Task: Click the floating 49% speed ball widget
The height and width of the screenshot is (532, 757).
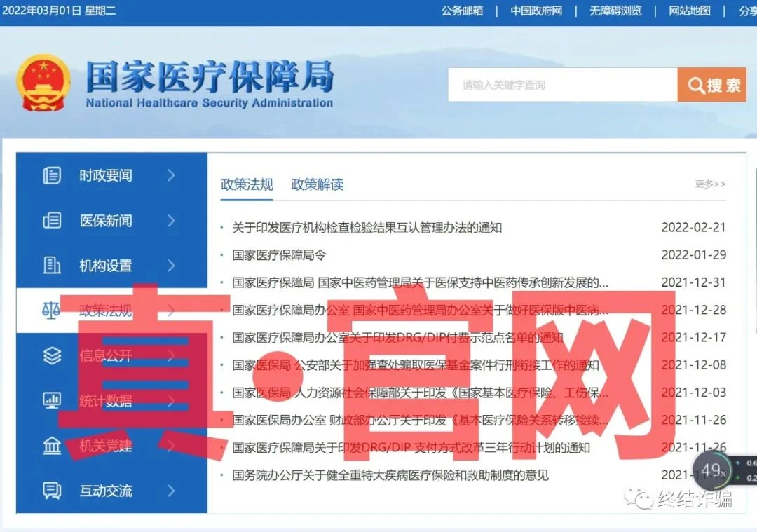Action: coord(712,470)
